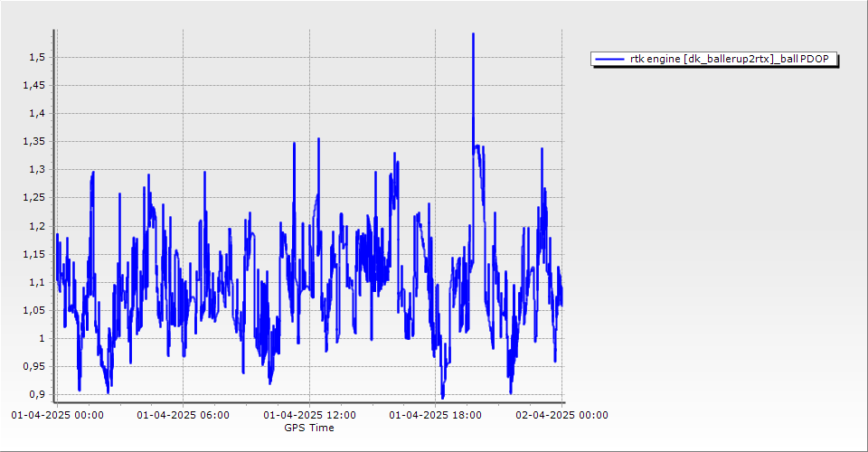This screenshot has height=452, width=868.
Task: Click the blue line sample in legend
Action: (x=609, y=59)
